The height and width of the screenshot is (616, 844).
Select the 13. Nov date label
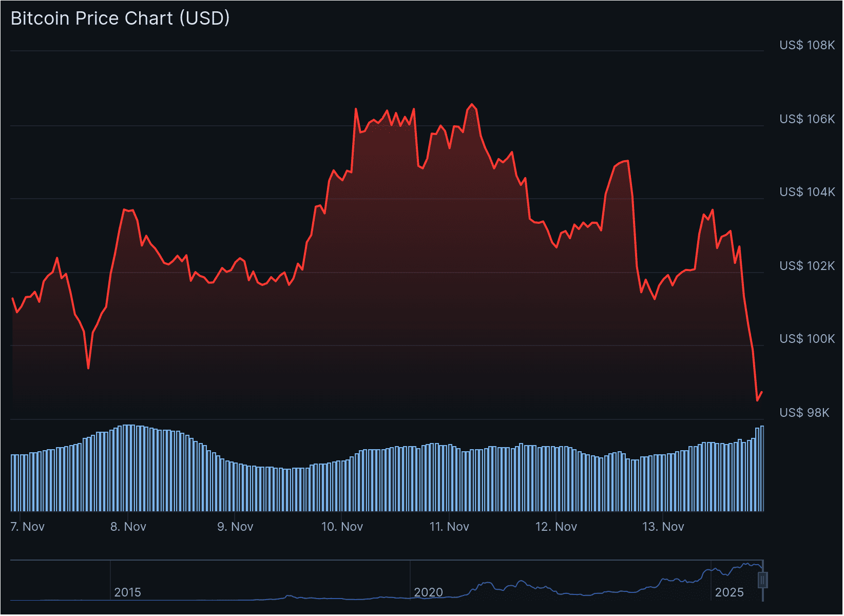coord(664,527)
